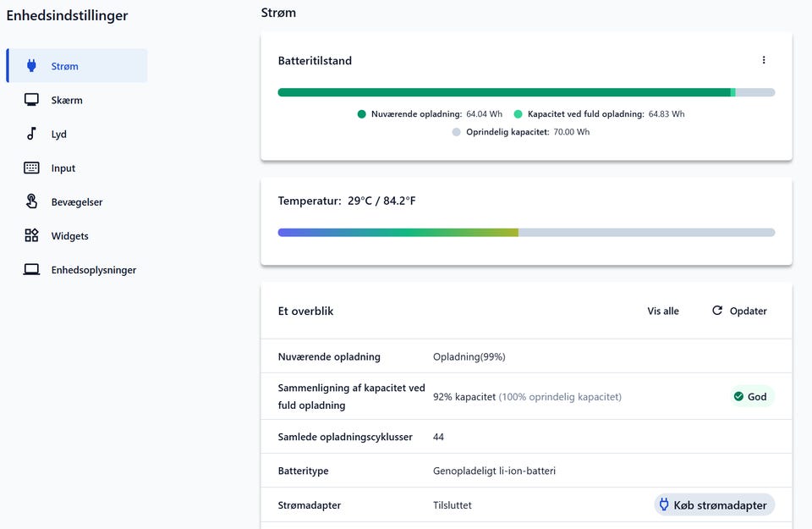Screen dimensions: 812x529
Task: Click the refresh icon beside Opdater
Action: coord(717,311)
